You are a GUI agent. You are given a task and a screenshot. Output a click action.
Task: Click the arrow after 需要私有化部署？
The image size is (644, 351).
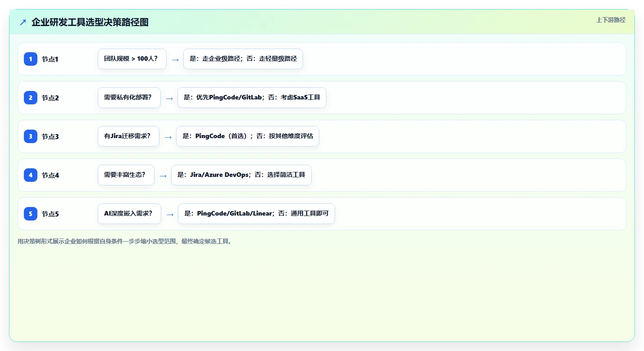click(x=169, y=98)
